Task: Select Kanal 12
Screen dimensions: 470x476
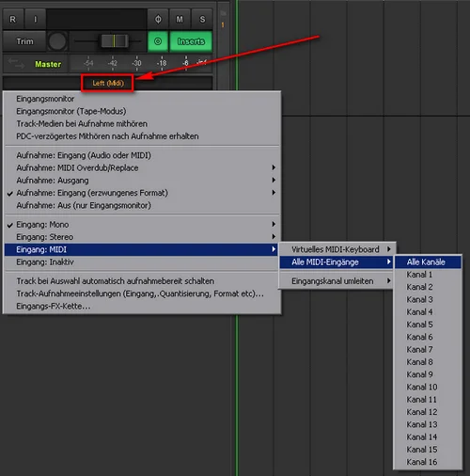Action: click(x=428, y=412)
